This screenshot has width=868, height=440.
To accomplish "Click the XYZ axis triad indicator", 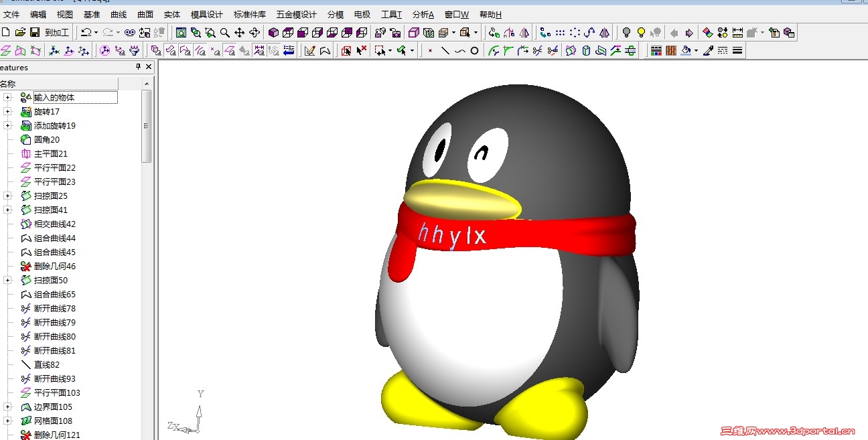I will click(x=186, y=412).
